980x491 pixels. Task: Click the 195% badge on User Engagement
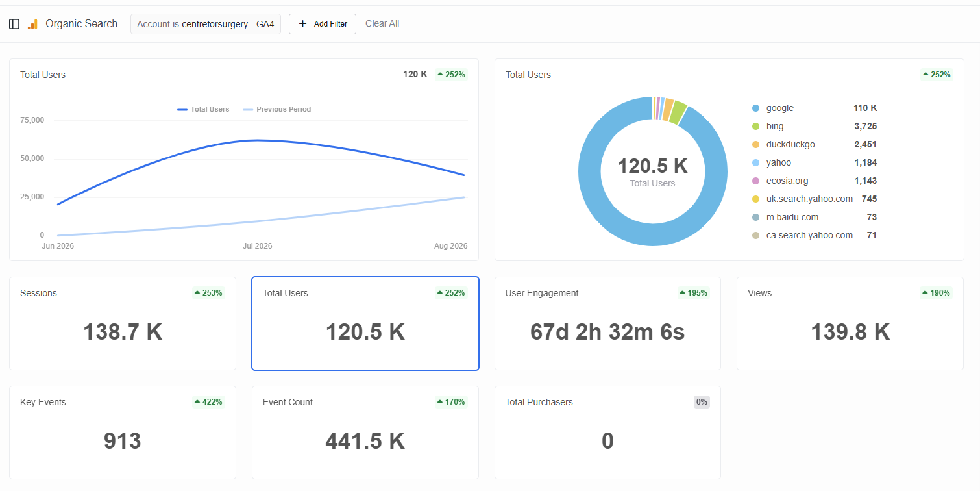click(693, 293)
